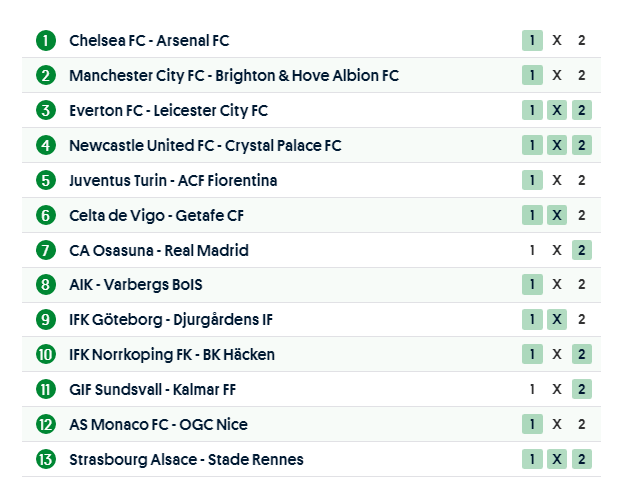Click the number 12 badge beside AS Monaco
The height and width of the screenshot is (481, 628).
click(x=46, y=425)
